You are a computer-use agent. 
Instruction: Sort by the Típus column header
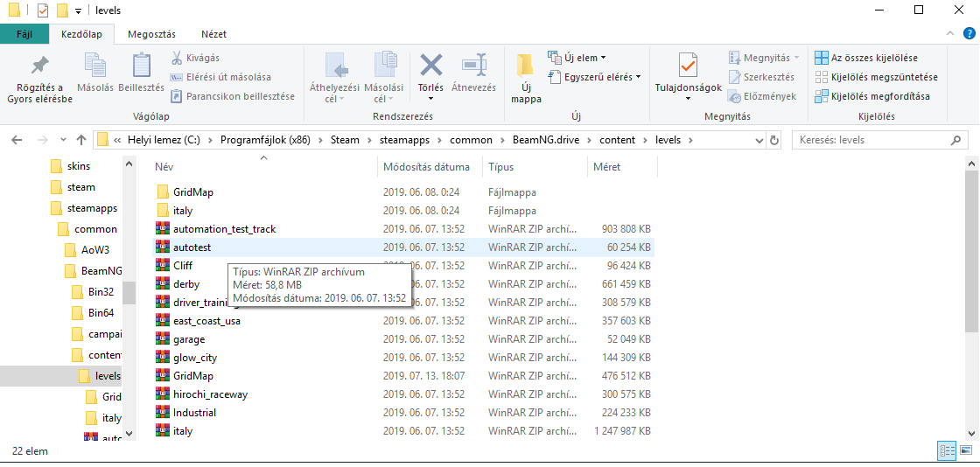coord(535,167)
